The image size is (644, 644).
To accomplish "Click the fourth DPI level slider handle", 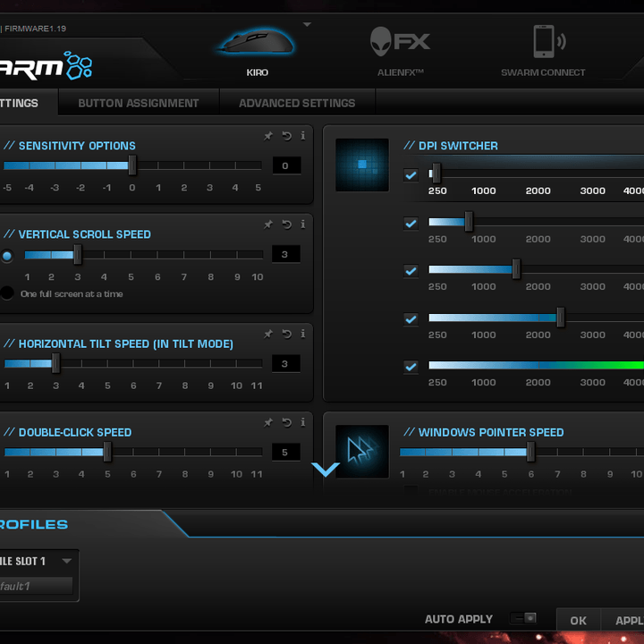I will click(560, 318).
